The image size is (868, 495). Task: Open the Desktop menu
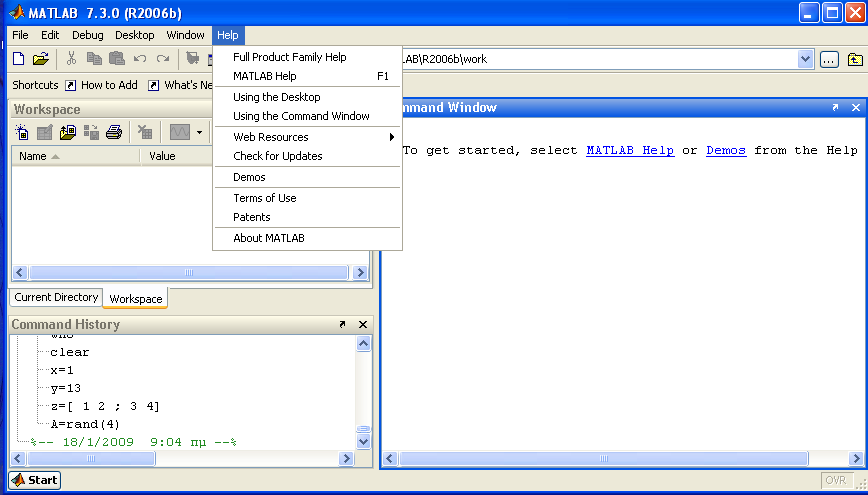point(135,35)
